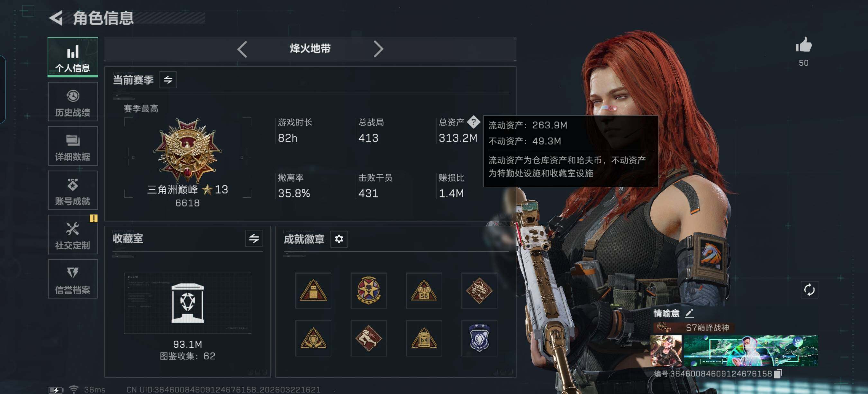
Task: Open the 成就徽章 gear settings
Action: (x=339, y=239)
